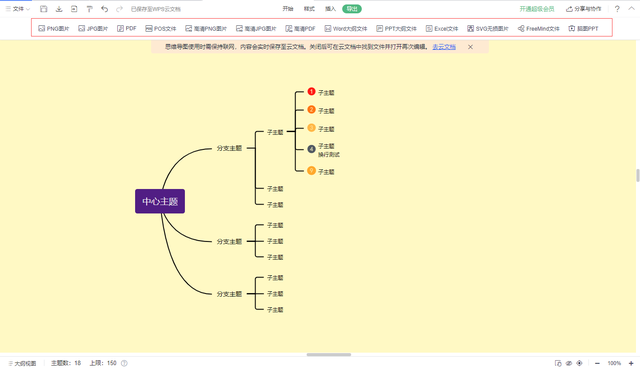
Task: Click the yellow priority 3 marker
Action: [x=311, y=128]
